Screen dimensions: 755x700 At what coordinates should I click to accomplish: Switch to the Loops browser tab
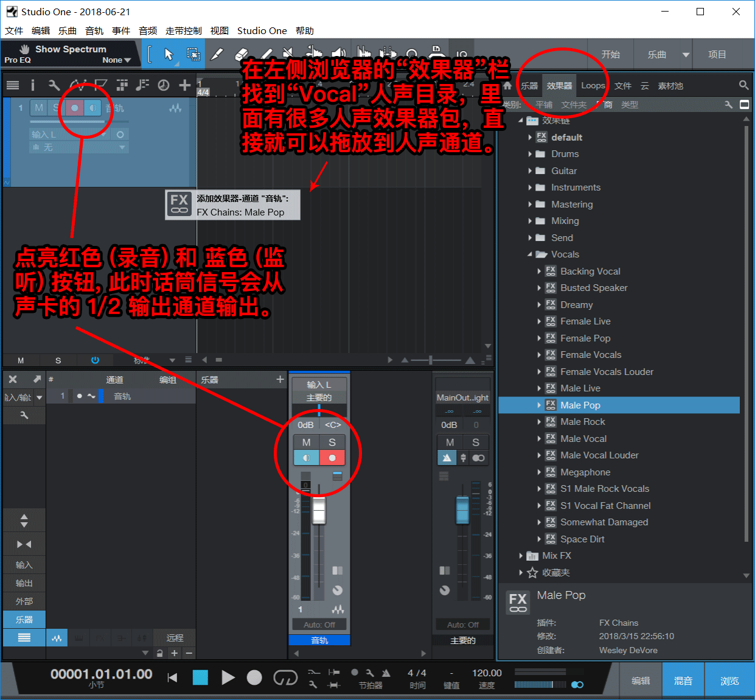point(593,85)
